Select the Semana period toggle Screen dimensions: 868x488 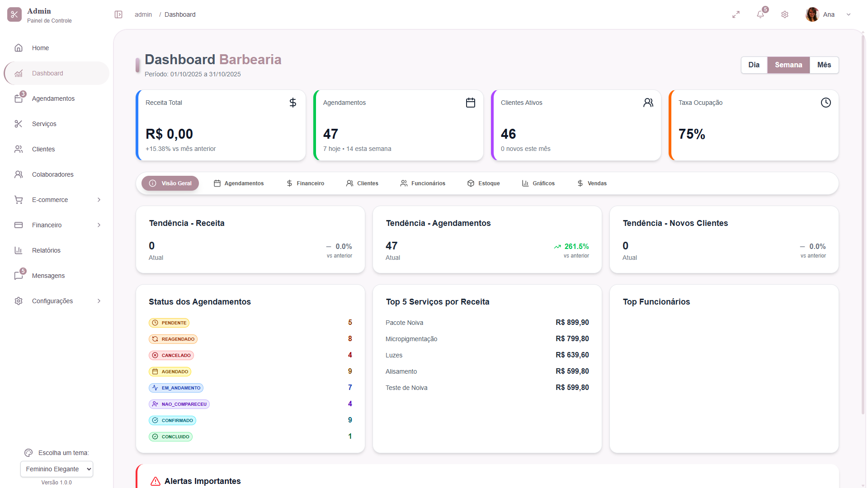(788, 65)
